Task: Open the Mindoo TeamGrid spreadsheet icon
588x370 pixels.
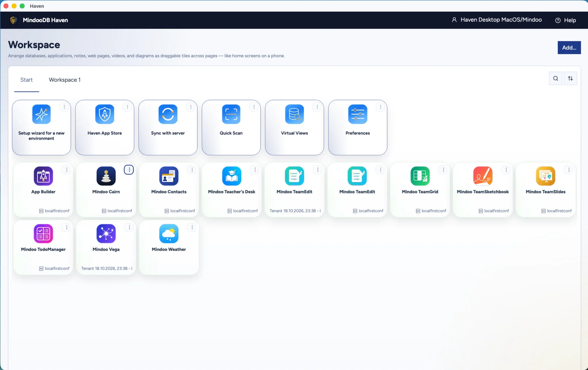Action: pyautogui.click(x=420, y=176)
